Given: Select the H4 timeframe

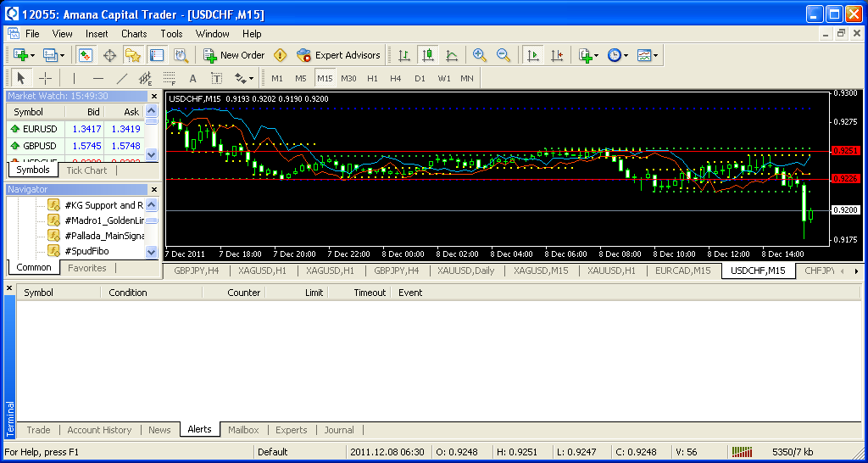Looking at the screenshot, I should click(396, 78).
